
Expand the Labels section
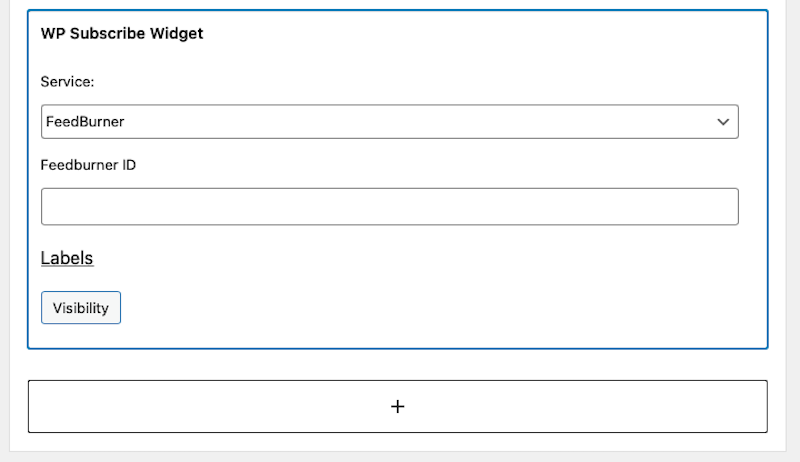[x=67, y=258]
